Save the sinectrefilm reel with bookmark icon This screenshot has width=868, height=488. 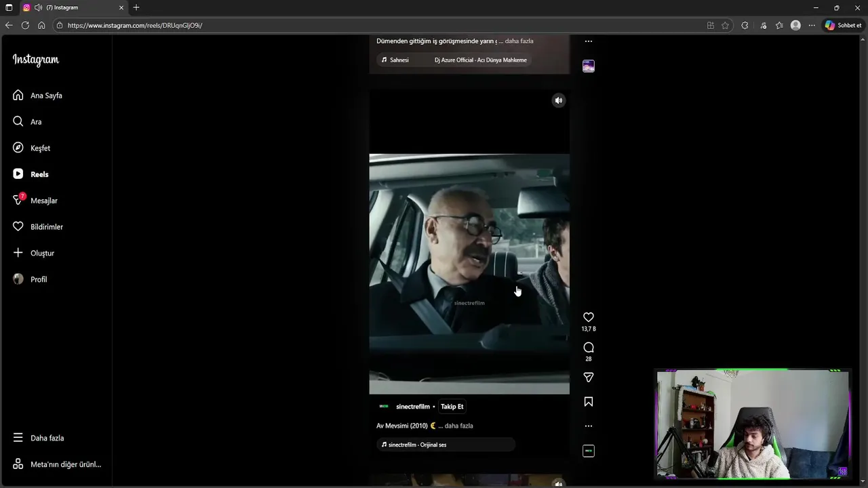pyautogui.click(x=589, y=402)
